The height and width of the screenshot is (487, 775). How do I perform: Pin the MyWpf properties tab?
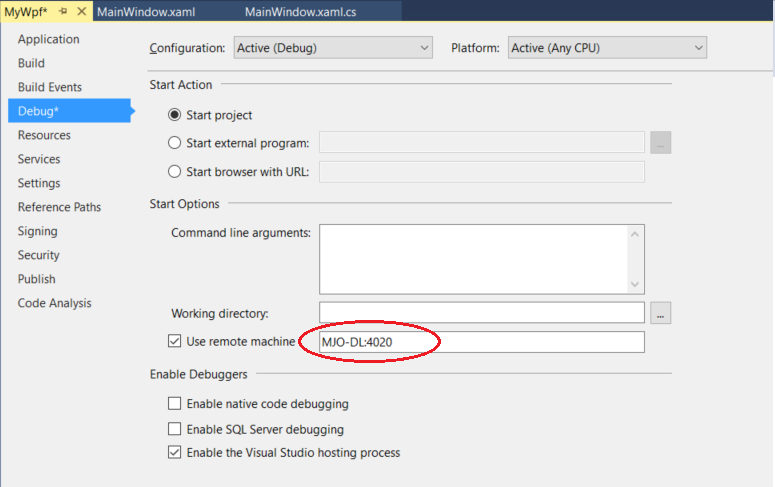62,10
